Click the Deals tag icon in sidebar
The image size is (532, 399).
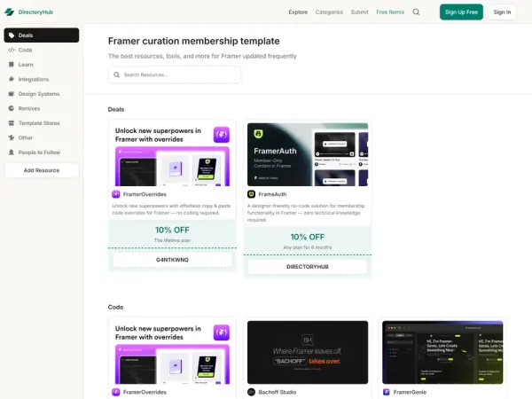click(x=12, y=35)
